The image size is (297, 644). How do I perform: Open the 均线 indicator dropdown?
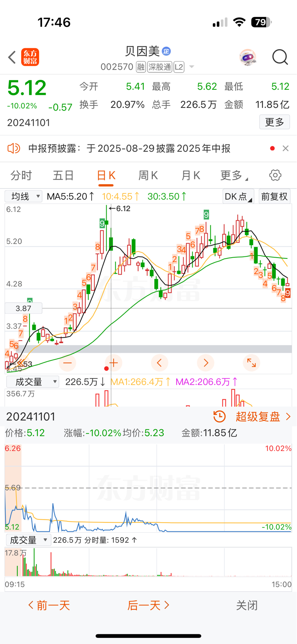(24, 196)
